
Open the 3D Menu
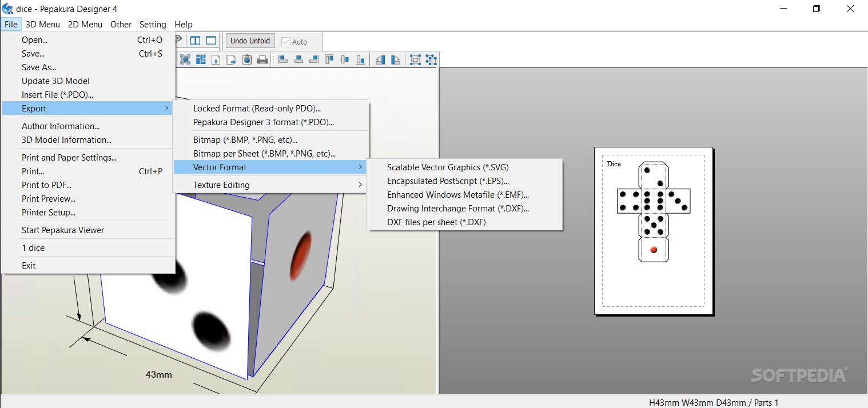click(x=43, y=24)
